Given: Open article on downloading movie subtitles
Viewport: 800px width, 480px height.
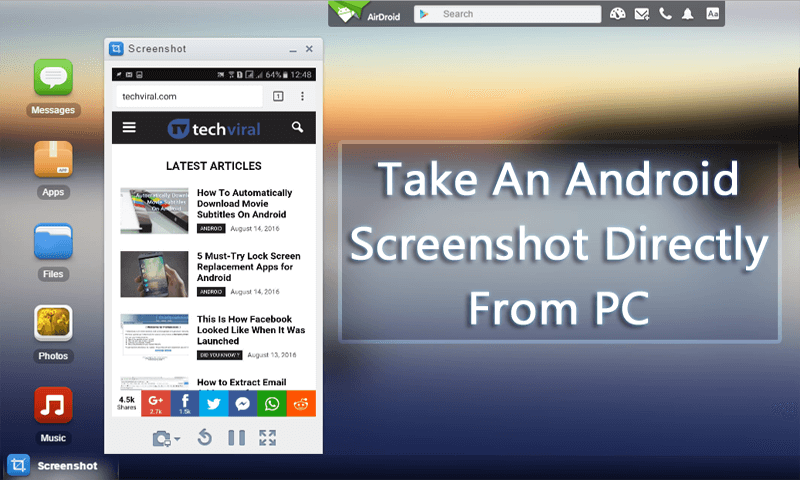Looking at the screenshot, I should click(245, 204).
